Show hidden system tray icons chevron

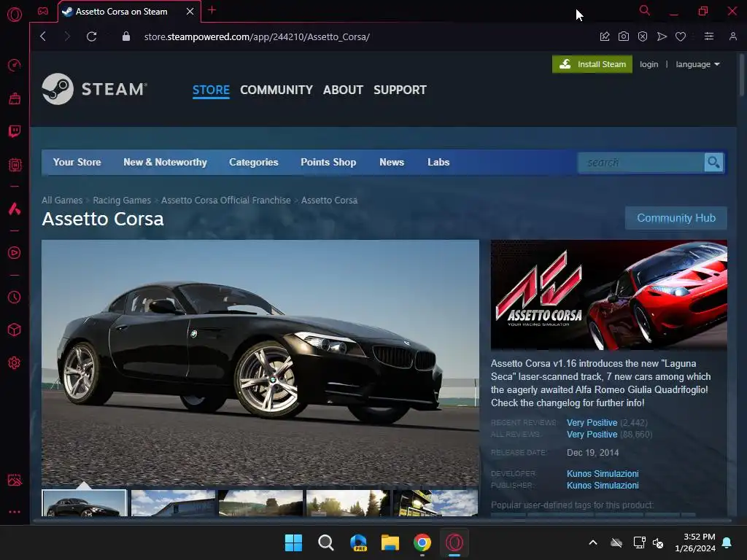(593, 542)
